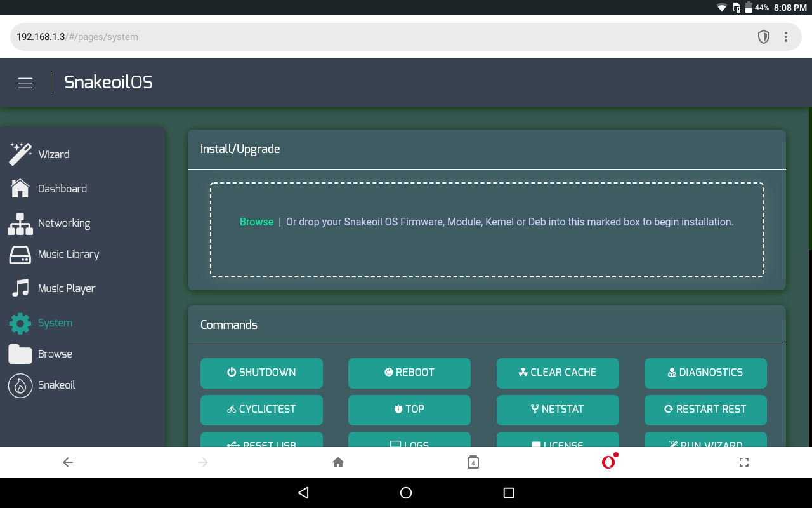Go back using the browser back arrow
Viewport: 812px width, 508px height.
click(68, 462)
